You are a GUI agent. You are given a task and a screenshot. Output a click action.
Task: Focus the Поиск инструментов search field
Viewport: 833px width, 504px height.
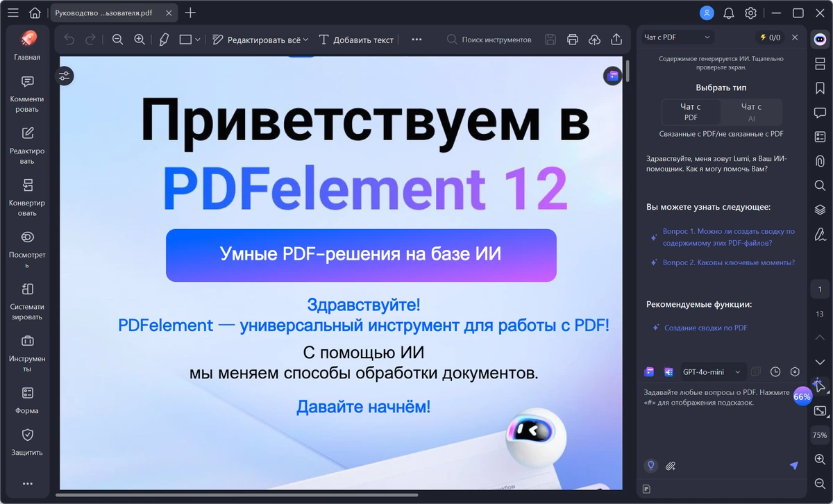coord(489,40)
